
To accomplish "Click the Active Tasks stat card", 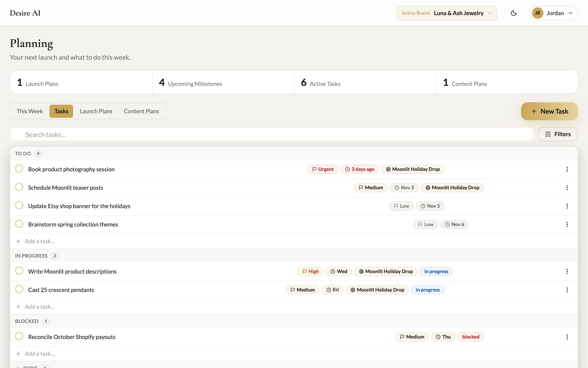I will [365, 82].
